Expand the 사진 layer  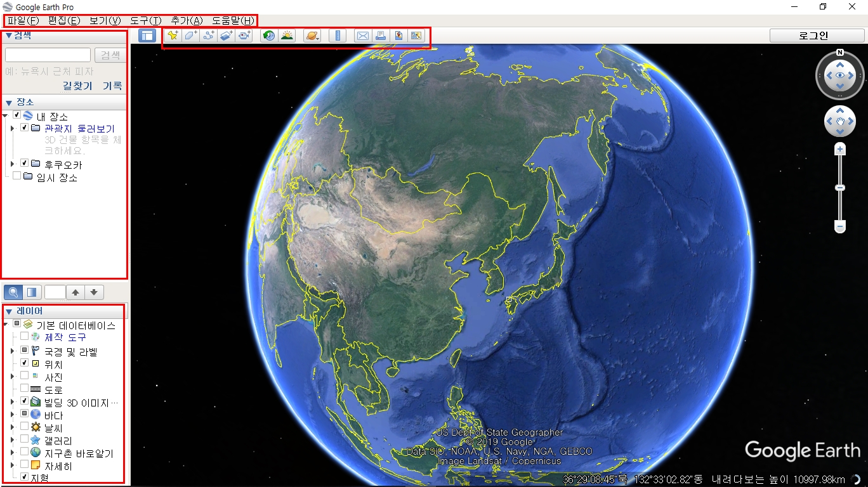pyautogui.click(x=12, y=376)
